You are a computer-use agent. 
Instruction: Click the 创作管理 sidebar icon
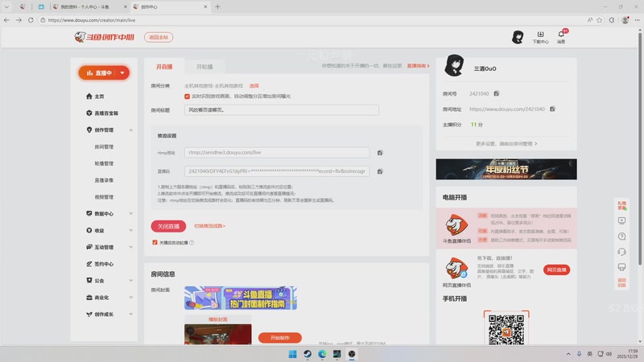[89, 130]
